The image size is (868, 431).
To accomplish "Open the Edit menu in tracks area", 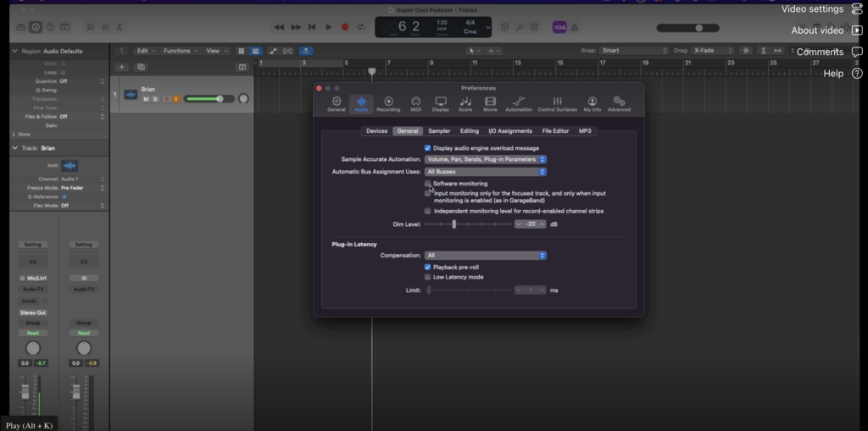I will coord(146,51).
